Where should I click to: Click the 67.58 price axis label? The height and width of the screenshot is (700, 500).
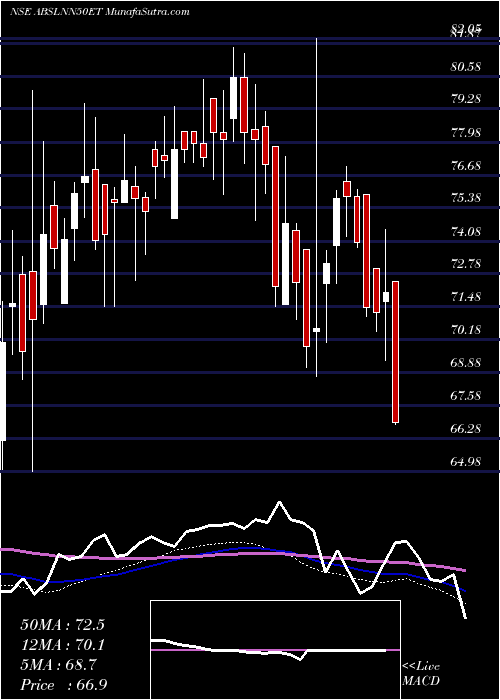pos(467,396)
